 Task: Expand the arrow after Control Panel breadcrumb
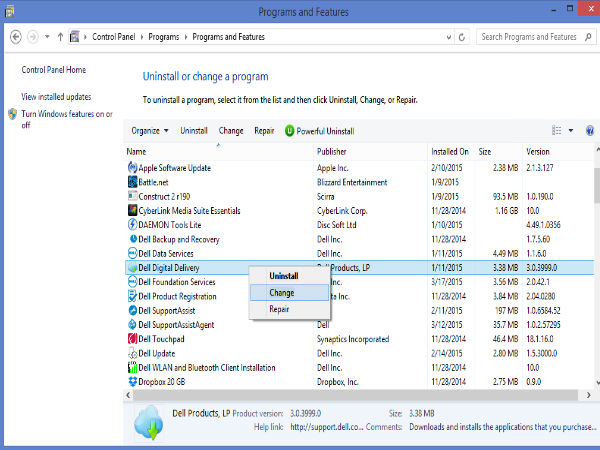[142, 37]
